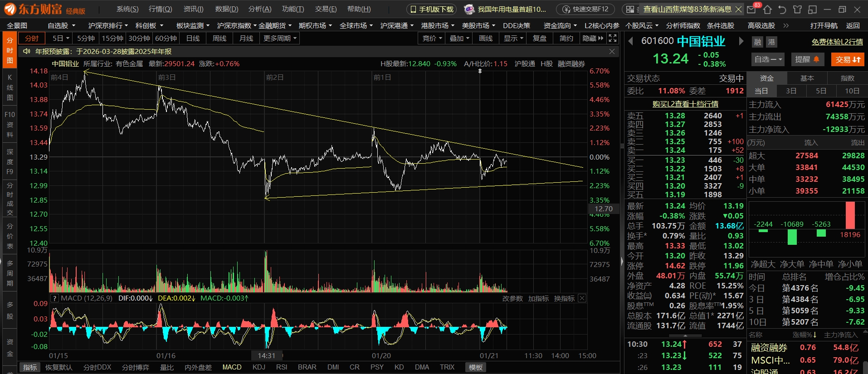Set a price alert with 提醒 bell
Screen dimensions: 868x374
[x=807, y=59]
